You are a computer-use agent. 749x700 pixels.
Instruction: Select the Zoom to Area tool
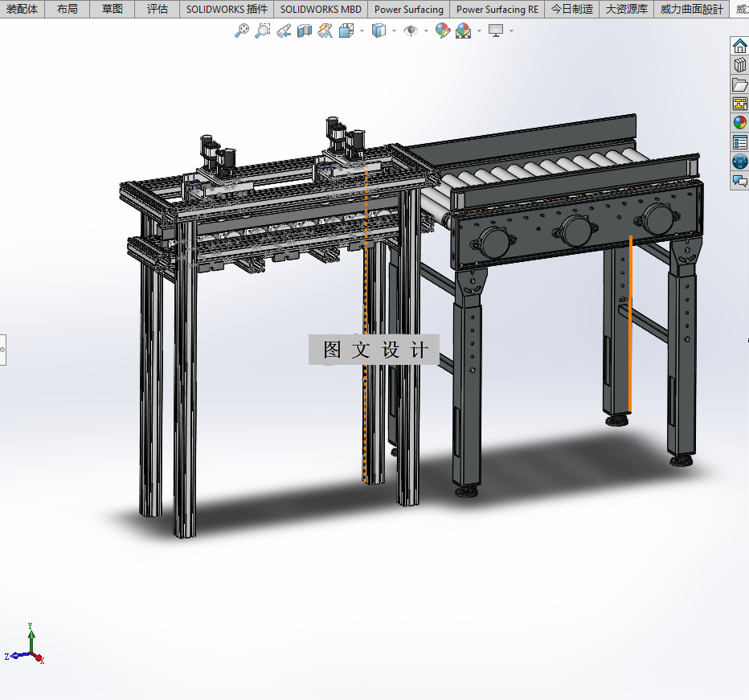[262, 31]
